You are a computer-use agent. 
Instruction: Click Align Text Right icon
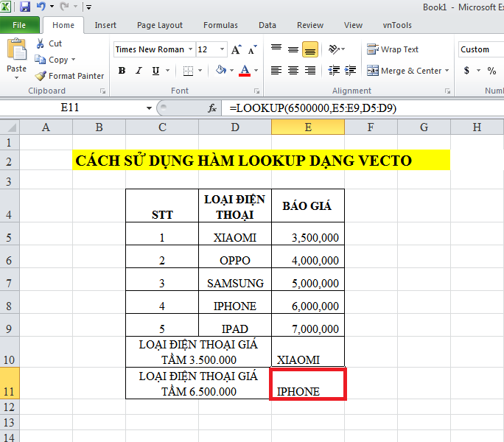click(x=310, y=71)
